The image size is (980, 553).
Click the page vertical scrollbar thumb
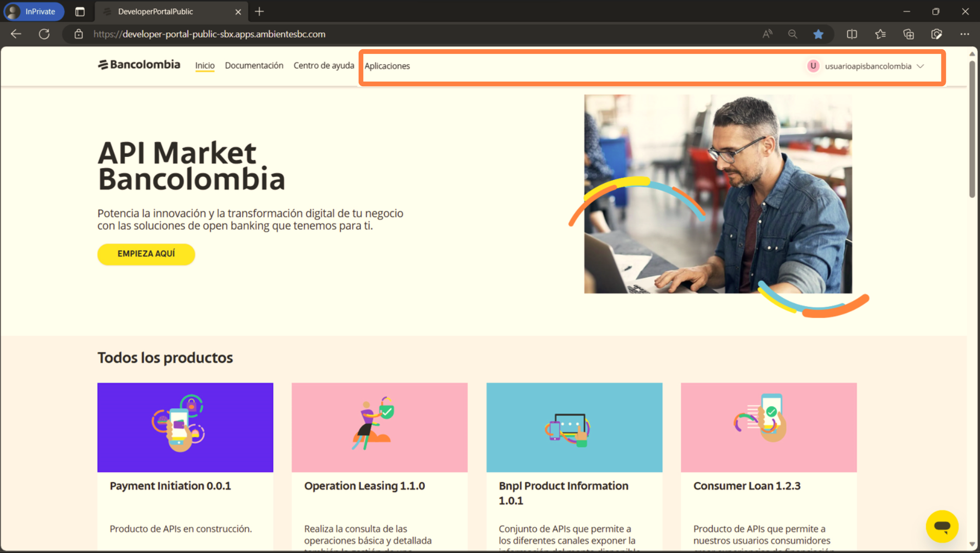[x=972, y=129]
